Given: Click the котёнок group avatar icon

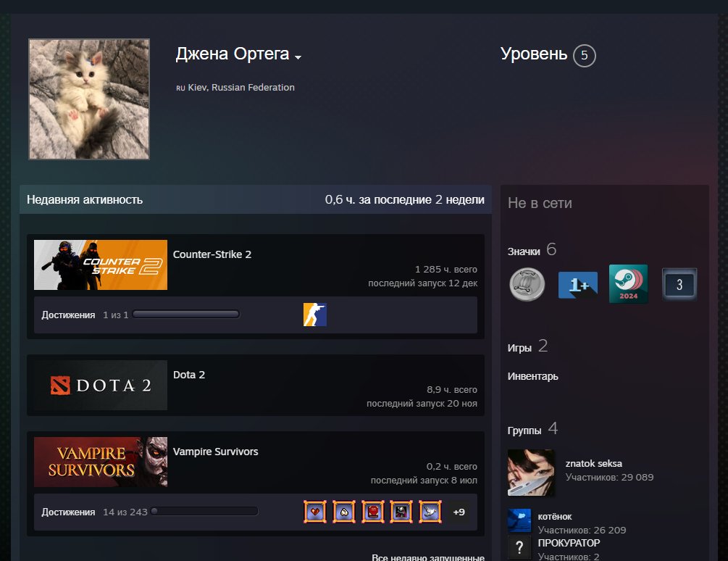Looking at the screenshot, I should tap(519, 520).
